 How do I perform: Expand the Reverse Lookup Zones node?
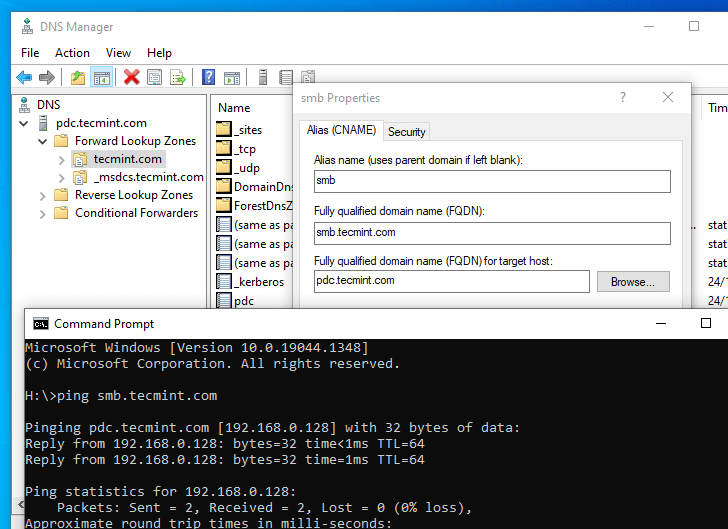coord(43,195)
